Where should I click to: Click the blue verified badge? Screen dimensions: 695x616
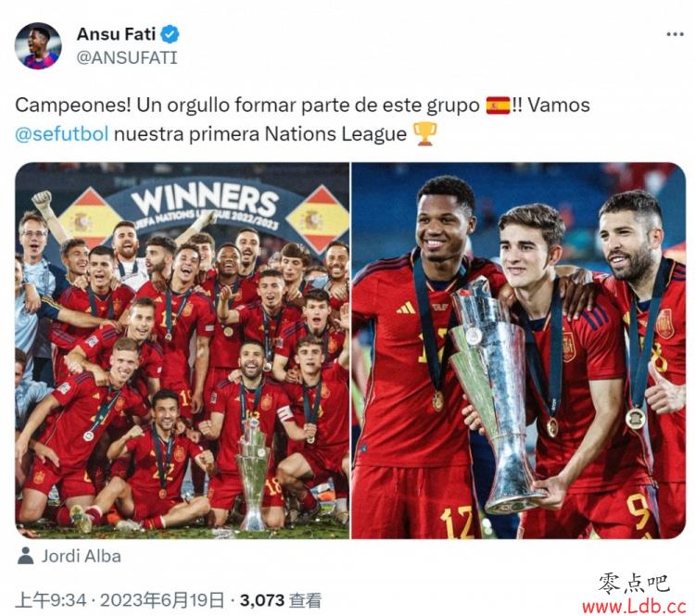(x=170, y=34)
